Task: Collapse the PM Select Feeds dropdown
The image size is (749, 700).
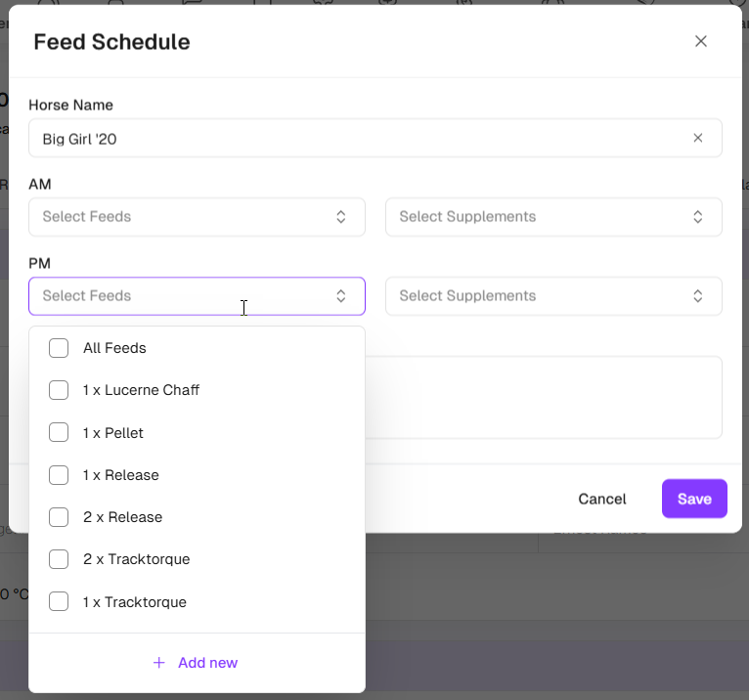Action: (x=341, y=296)
